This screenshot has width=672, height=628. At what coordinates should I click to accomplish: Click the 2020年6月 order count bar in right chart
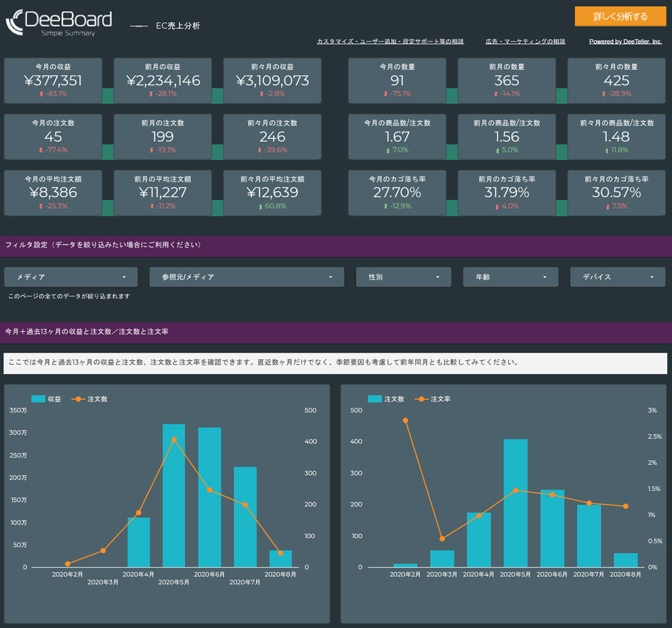(552, 529)
